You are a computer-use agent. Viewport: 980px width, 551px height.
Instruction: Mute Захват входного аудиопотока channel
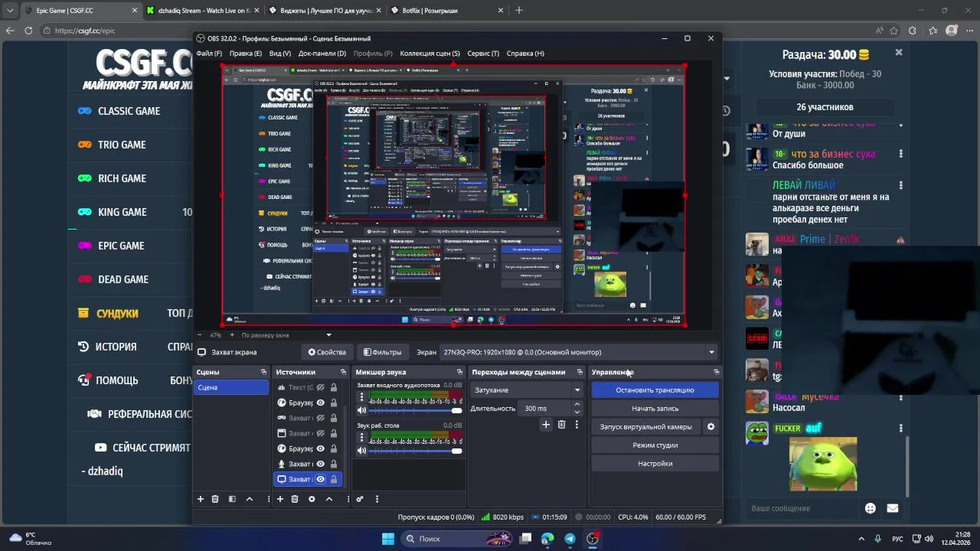pyautogui.click(x=362, y=410)
